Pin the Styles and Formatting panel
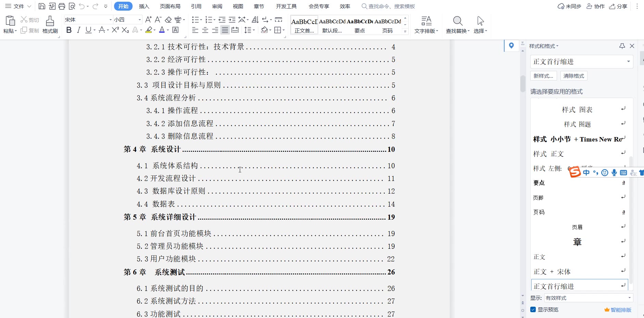This screenshot has width=644, height=318. coord(622,46)
